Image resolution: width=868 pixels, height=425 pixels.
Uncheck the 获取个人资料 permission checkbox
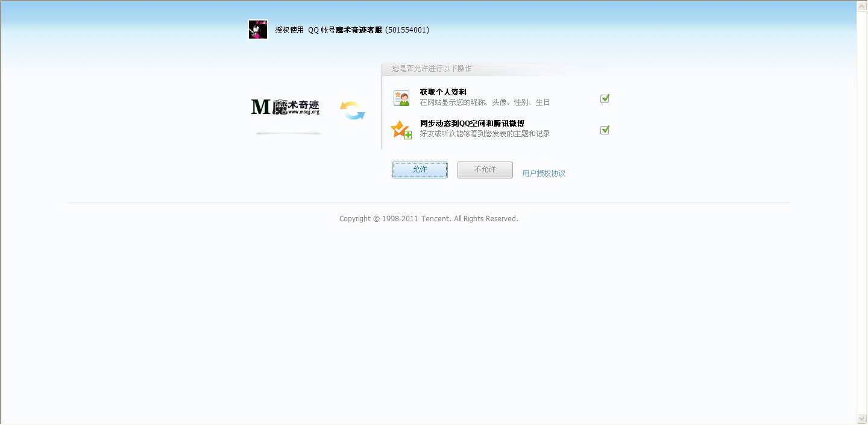tap(605, 99)
